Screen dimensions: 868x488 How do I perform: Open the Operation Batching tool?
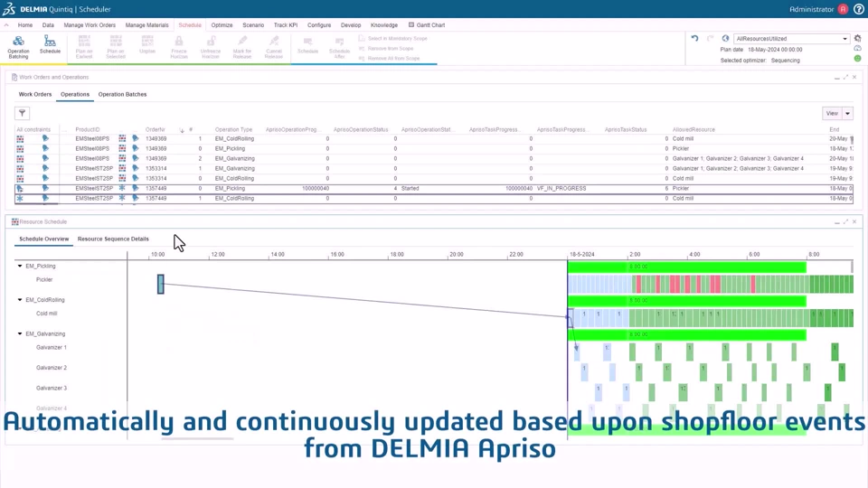[18, 46]
